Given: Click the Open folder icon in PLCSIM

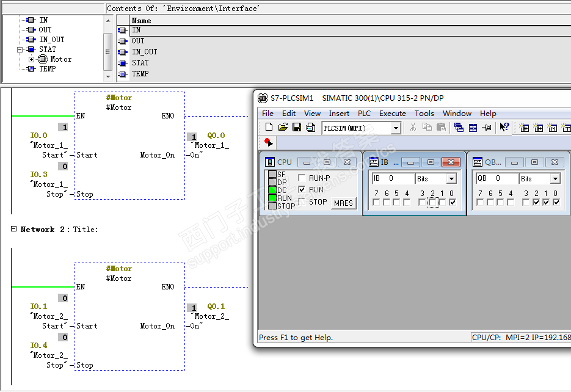Looking at the screenshot, I should (x=283, y=127).
